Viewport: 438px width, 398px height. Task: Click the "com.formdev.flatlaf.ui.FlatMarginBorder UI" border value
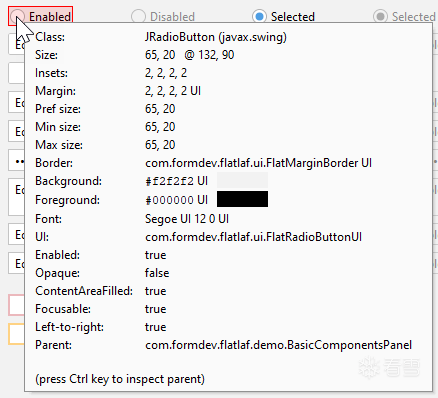258,163
